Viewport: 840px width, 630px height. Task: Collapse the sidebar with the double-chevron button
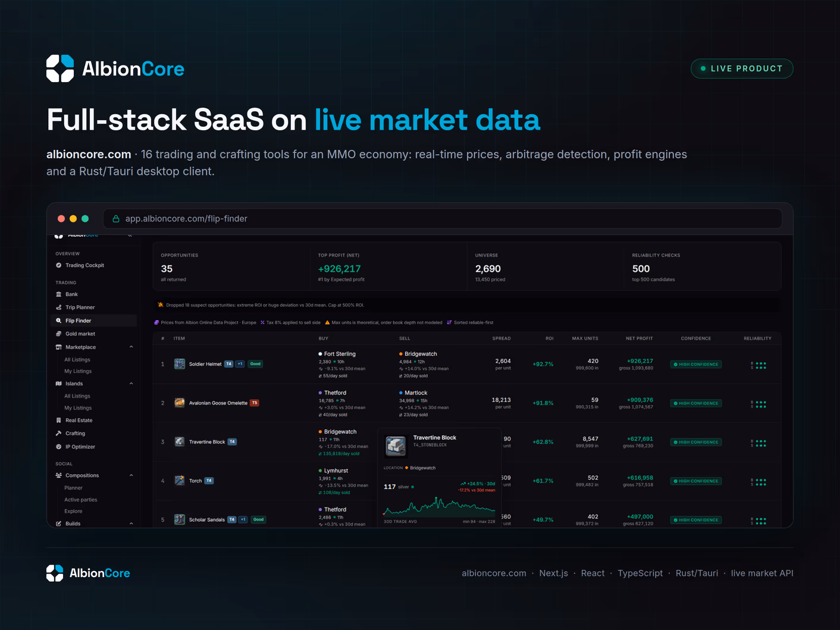click(x=130, y=236)
